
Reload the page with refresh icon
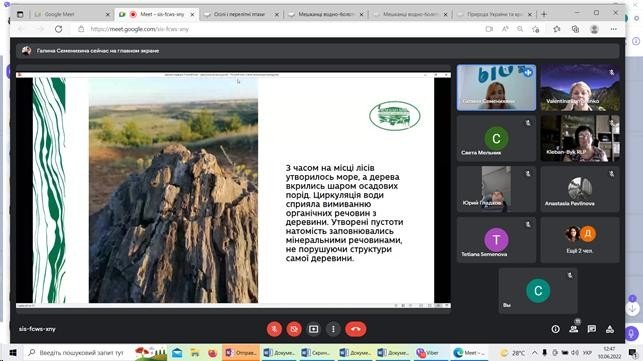[59, 29]
